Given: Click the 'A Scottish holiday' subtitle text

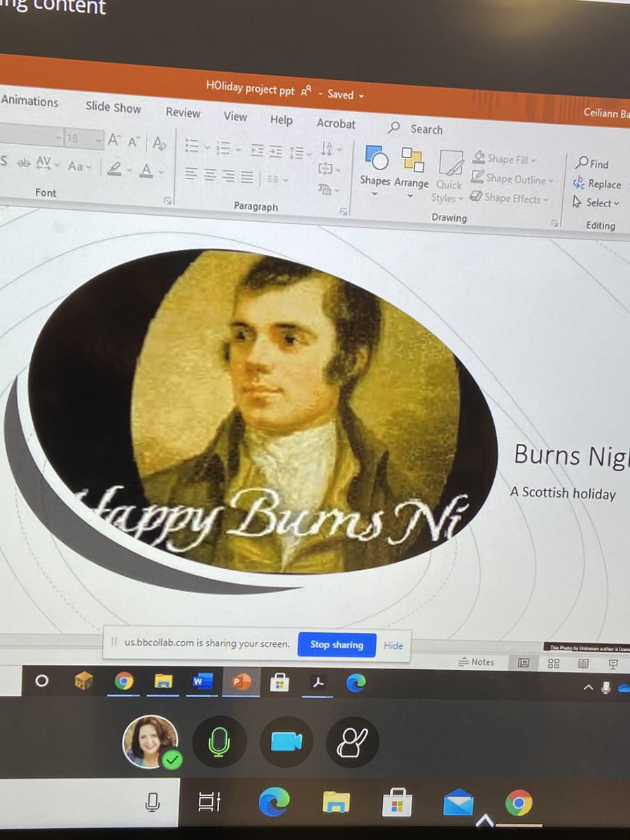Looking at the screenshot, I should coord(563,493).
